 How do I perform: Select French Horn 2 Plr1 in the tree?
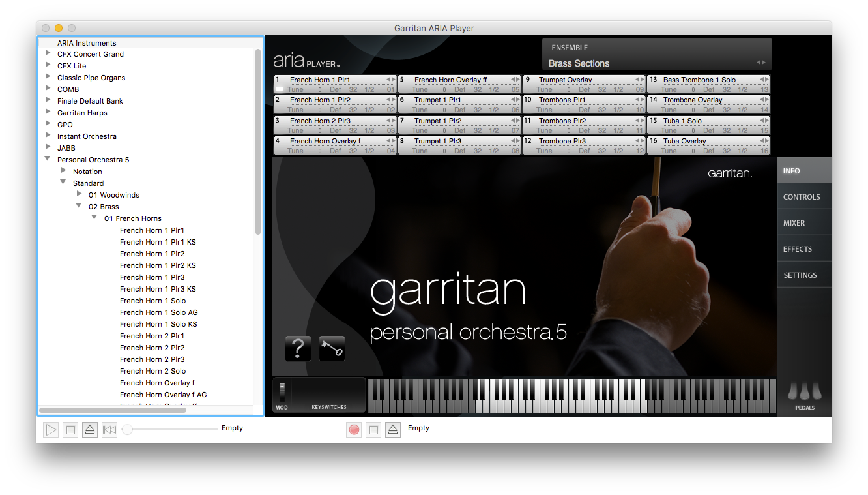click(x=152, y=336)
